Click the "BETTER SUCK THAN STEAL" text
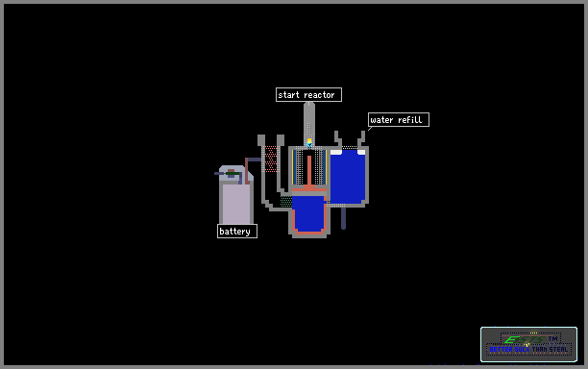The height and width of the screenshot is (369, 588). pyautogui.click(x=528, y=350)
